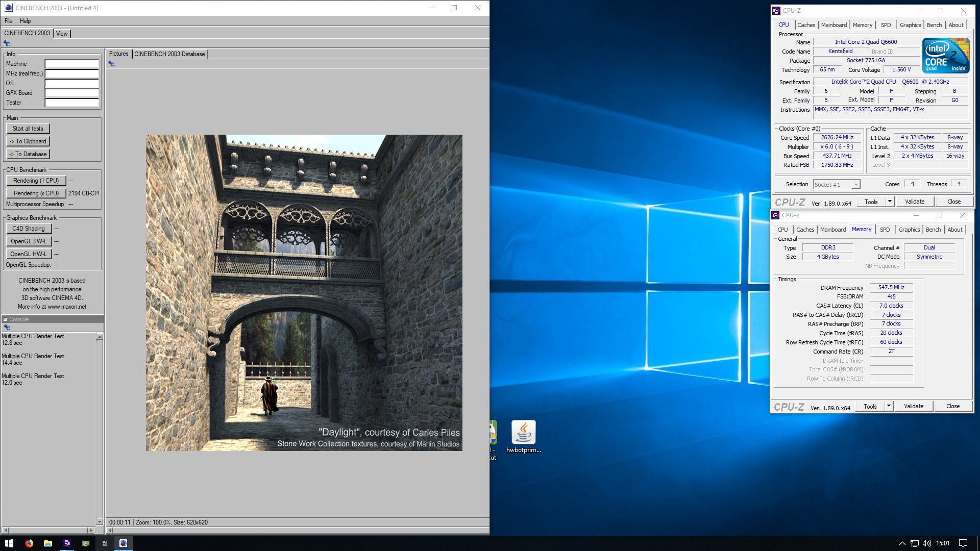Click into the Tester input field
The height and width of the screenshot is (551, 980).
pyautogui.click(x=72, y=103)
